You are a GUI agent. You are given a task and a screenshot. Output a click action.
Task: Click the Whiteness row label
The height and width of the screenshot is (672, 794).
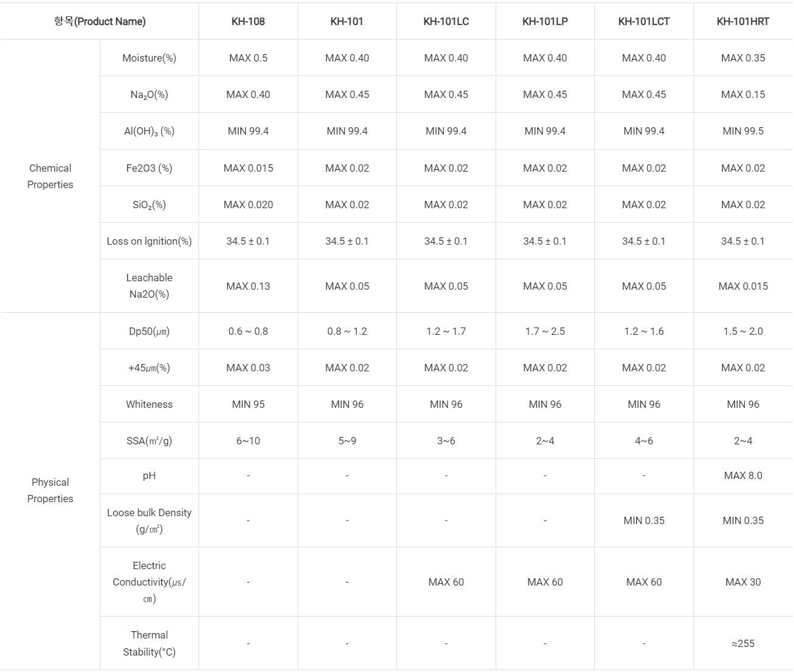149,404
